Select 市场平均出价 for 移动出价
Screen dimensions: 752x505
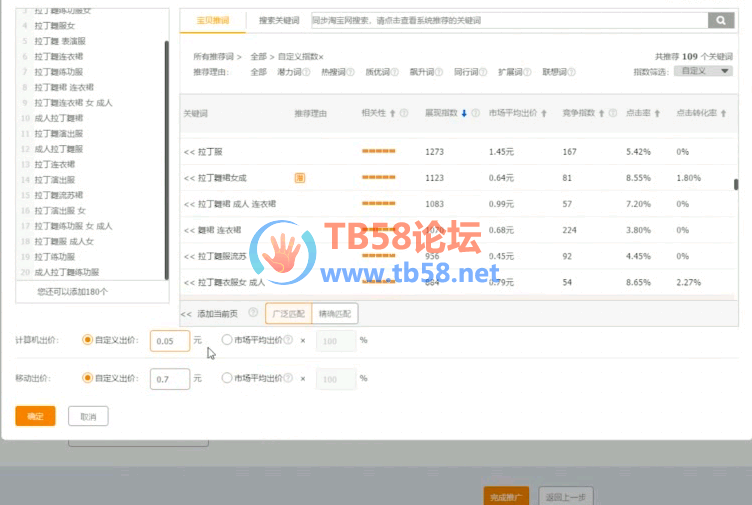click(x=227, y=378)
